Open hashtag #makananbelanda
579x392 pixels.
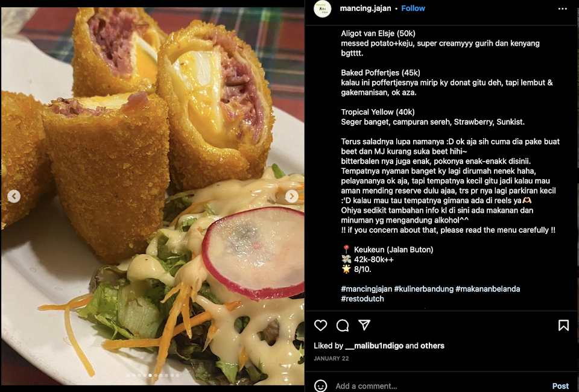pos(487,289)
